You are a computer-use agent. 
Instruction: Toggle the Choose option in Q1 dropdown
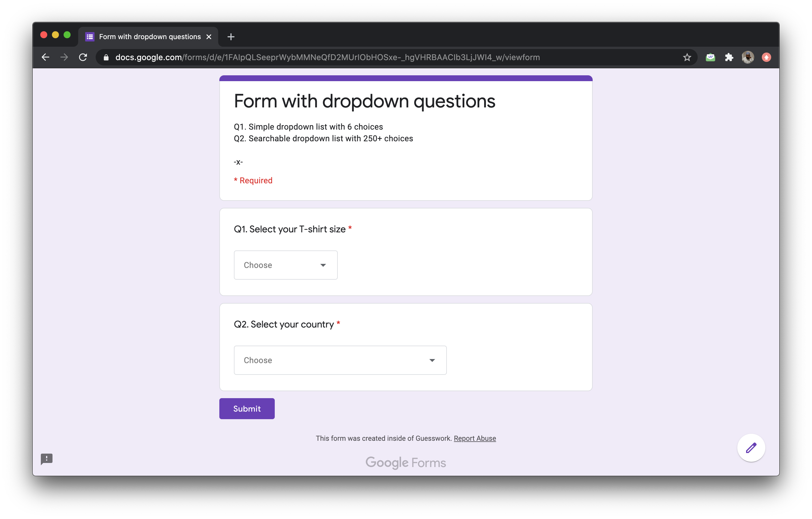[286, 265]
